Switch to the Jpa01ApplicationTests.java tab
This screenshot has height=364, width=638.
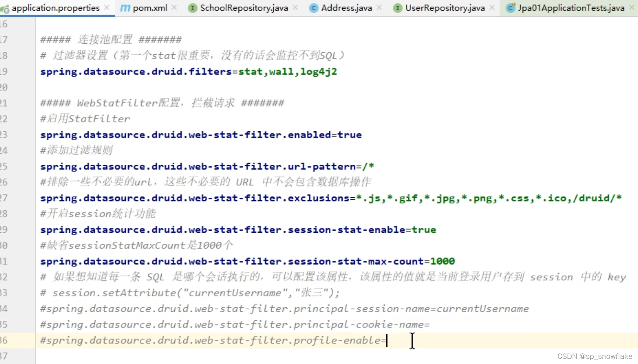tap(571, 8)
